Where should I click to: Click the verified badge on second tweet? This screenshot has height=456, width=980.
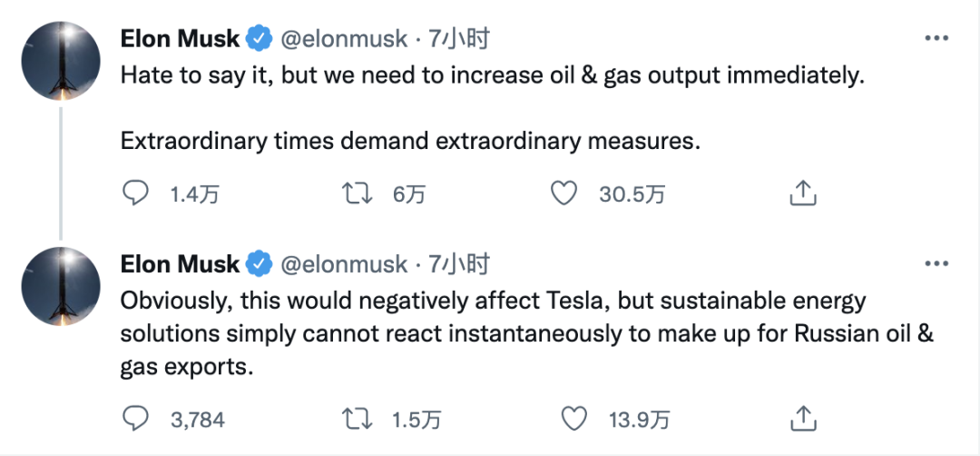260,264
